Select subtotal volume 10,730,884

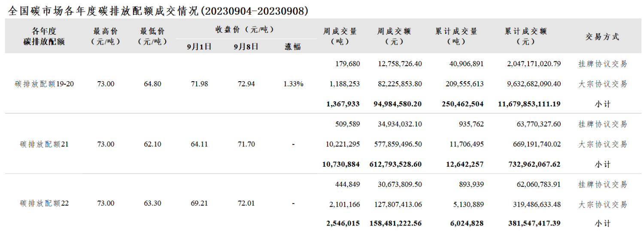[x=341, y=164]
